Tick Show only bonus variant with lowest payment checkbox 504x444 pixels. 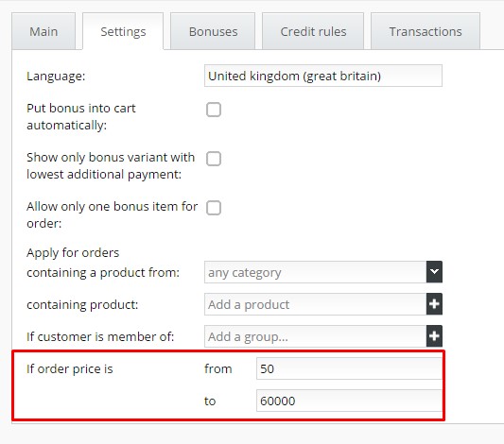pyautogui.click(x=214, y=159)
